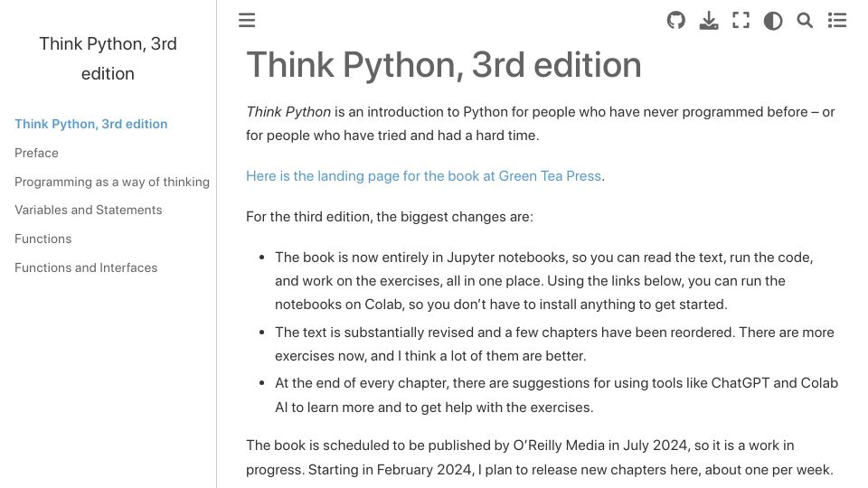Screen dimensions: 868x488
Task: Open 'Think Python, 3rd edition' sidebar link
Action: point(90,124)
